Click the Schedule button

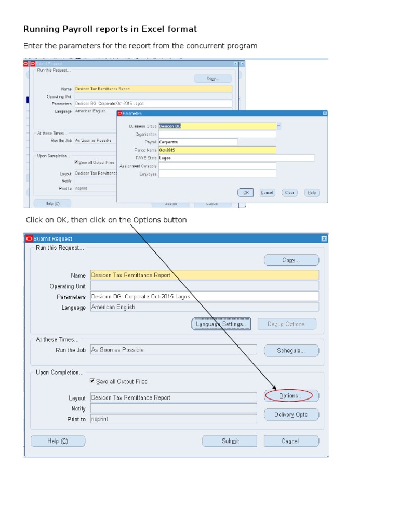tap(291, 351)
